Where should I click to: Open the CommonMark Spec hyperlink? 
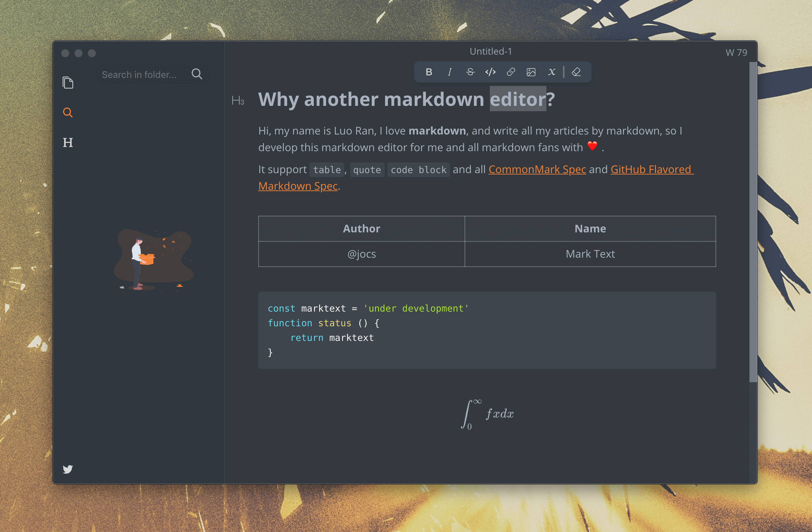point(536,169)
